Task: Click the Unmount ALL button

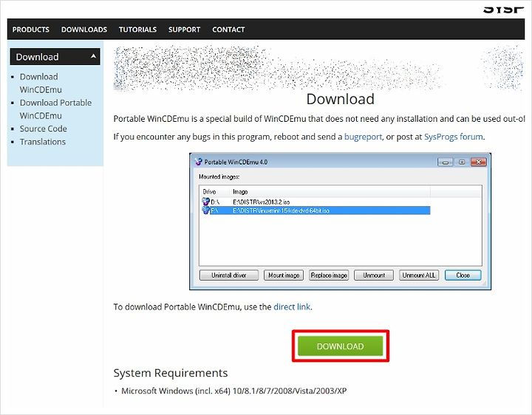Action: click(x=419, y=275)
